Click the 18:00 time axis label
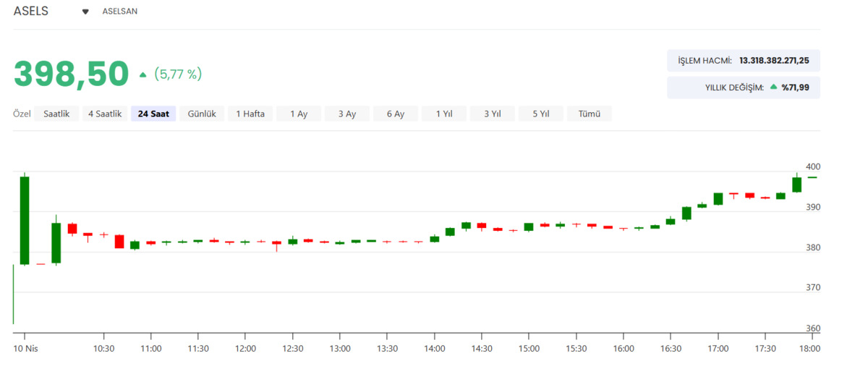The image size is (868, 374). click(810, 349)
